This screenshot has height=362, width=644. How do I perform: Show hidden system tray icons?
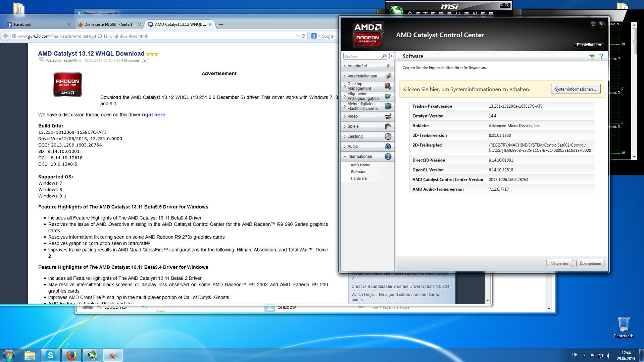pos(584,355)
